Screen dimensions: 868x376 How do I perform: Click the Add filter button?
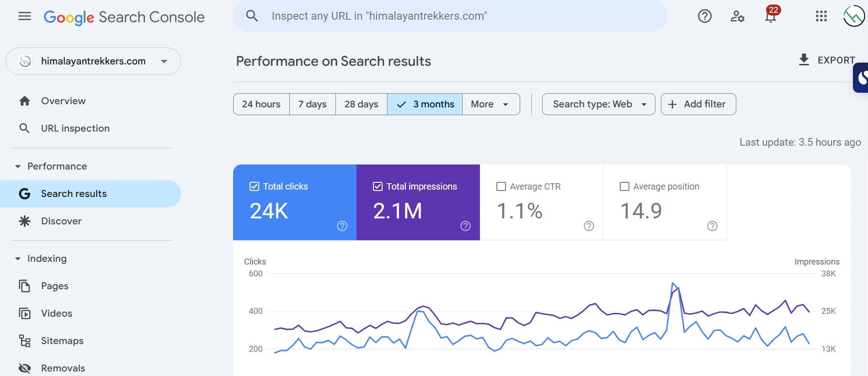point(698,104)
